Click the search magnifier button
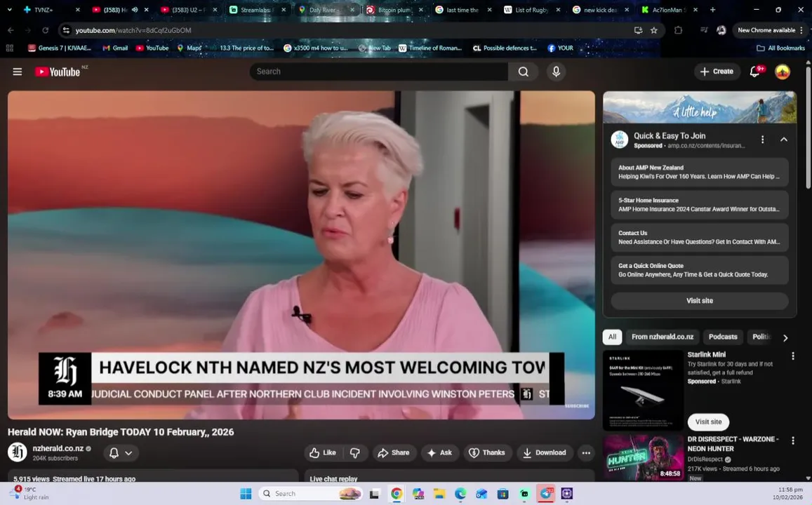The image size is (812, 505). point(524,72)
